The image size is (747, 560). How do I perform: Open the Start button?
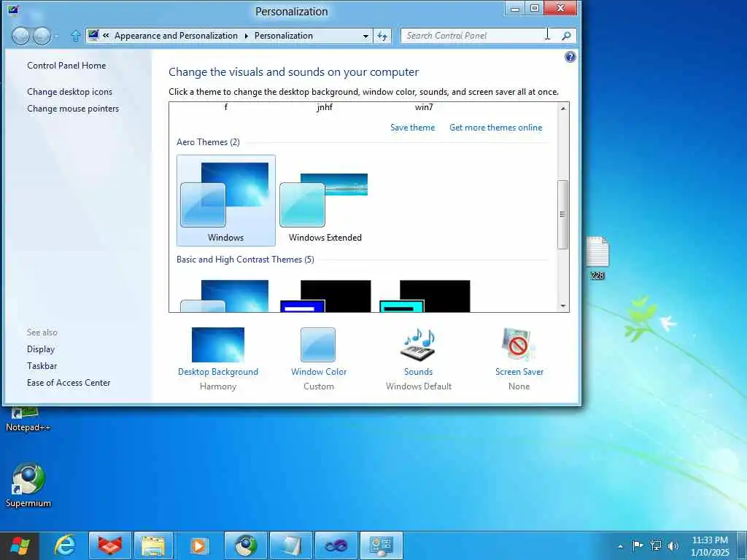click(20, 545)
